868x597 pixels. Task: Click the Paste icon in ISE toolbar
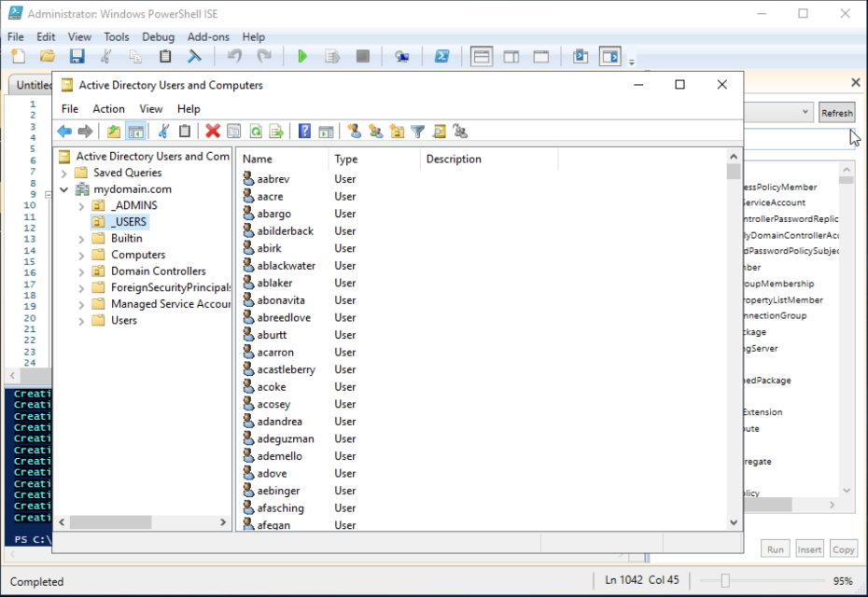(x=165, y=57)
